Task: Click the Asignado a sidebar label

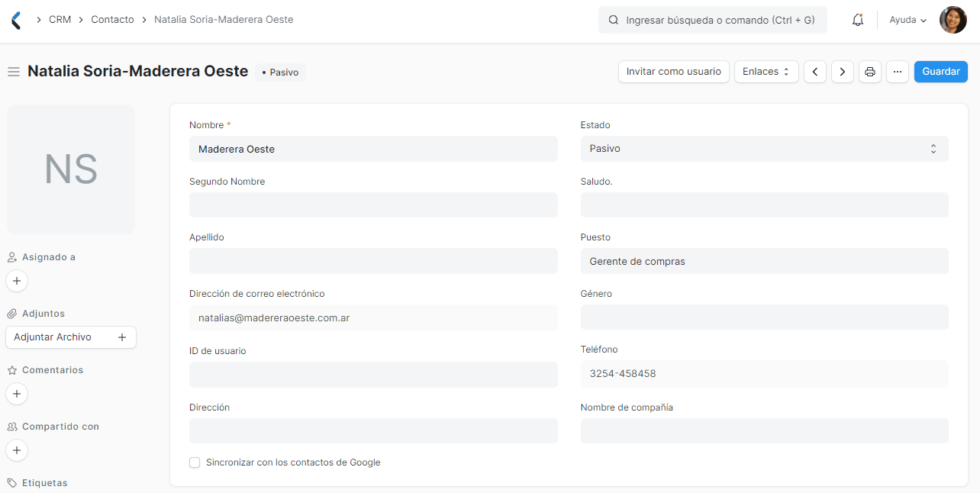Action: tap(49, 257)
